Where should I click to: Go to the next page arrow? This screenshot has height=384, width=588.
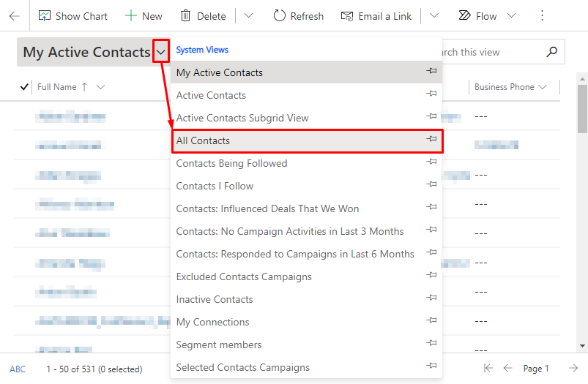point(573,368)
